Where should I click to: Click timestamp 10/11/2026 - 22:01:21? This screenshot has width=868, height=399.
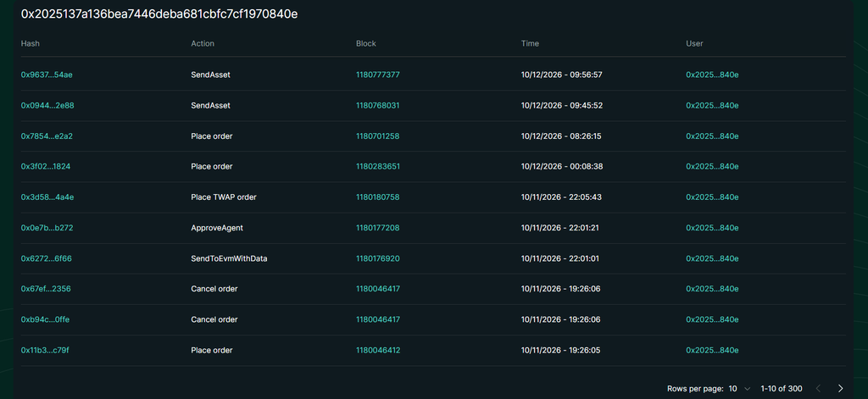pos(561,228)
